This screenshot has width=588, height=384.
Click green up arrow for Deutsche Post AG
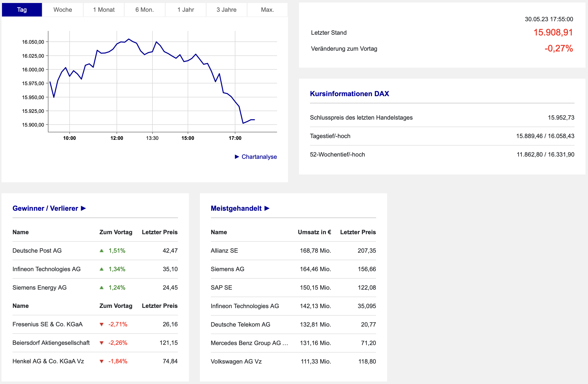102,251
